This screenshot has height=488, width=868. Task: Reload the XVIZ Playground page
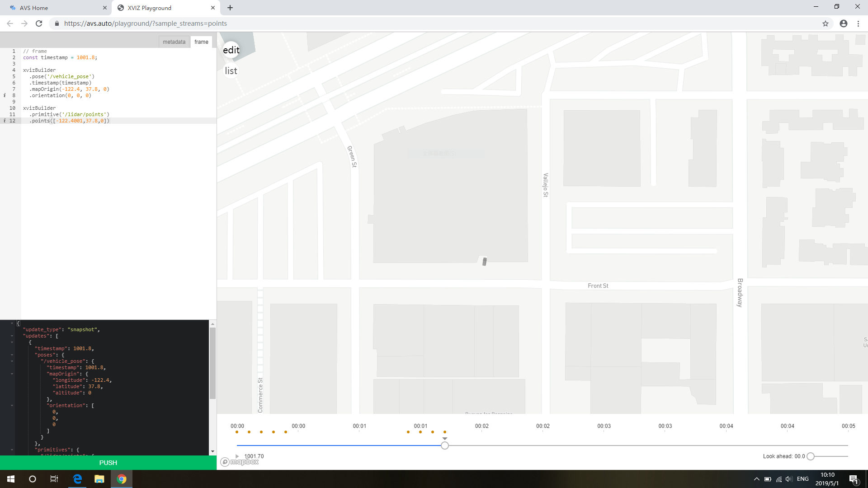(39, 23)
